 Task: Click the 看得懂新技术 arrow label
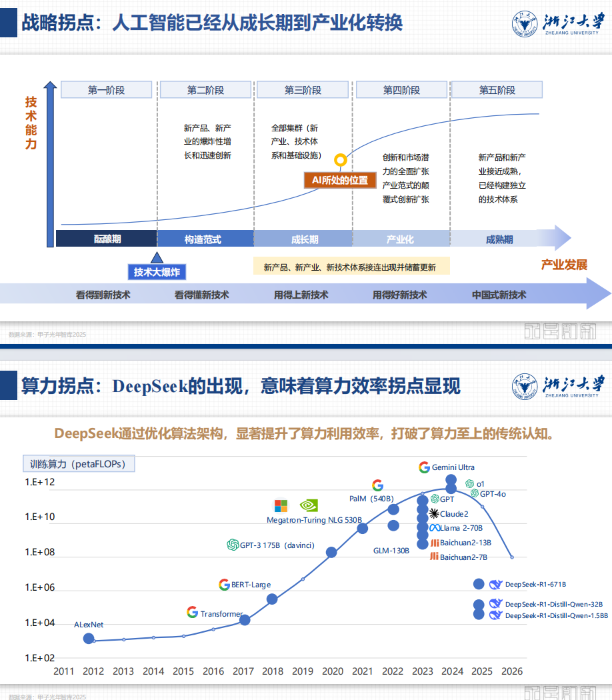pyautogui.click(x=202, y=295)
